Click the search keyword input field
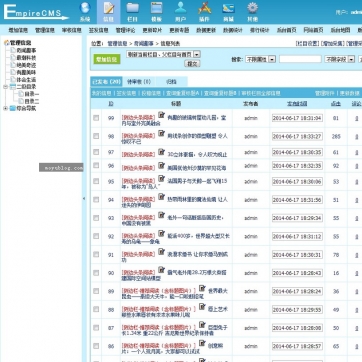 (x=300, y=59)
